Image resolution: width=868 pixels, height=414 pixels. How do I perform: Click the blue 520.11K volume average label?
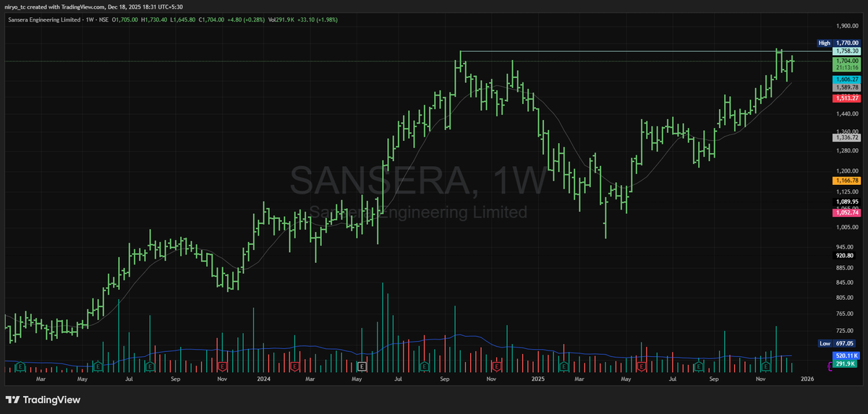click(x=846, y=356)
